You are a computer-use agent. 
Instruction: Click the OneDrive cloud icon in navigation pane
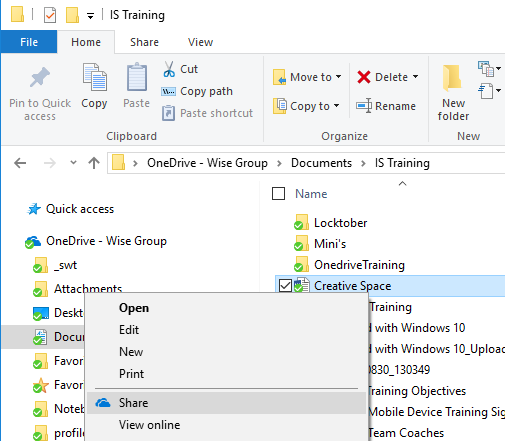(x=33, y=242)
